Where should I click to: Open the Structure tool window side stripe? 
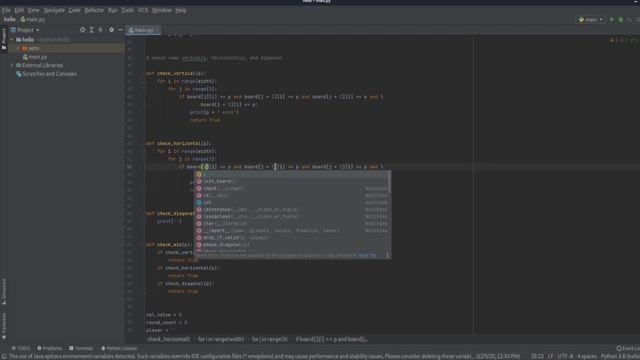coord(4,291)
